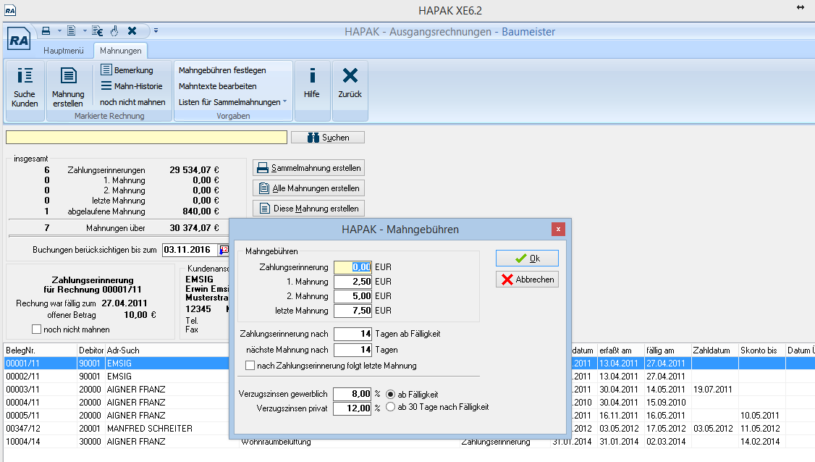The height and width of the screenshot is (462, 815).
Task: Click Abbrechen button in dialog
Action: [x=527, y=280]
